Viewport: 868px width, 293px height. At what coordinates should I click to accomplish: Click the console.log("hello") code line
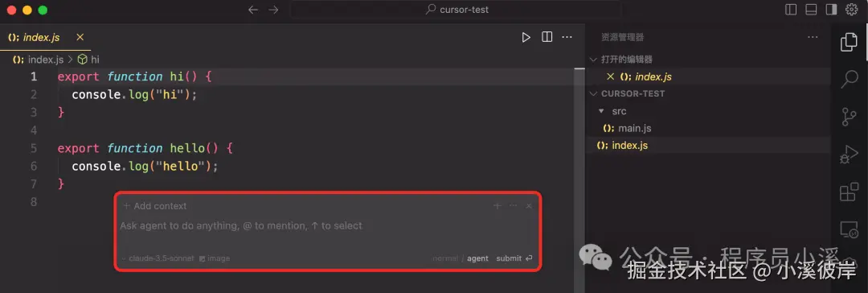pos(145,166)
